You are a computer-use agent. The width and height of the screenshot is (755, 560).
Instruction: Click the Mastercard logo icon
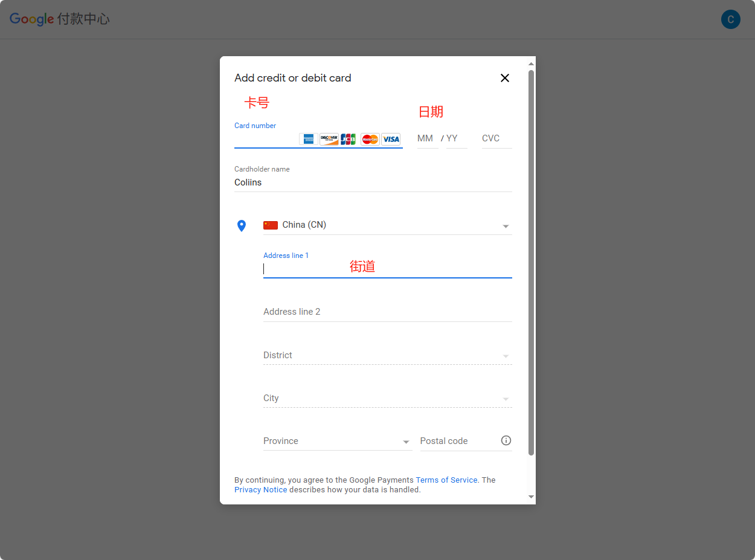tap(370, 139)
